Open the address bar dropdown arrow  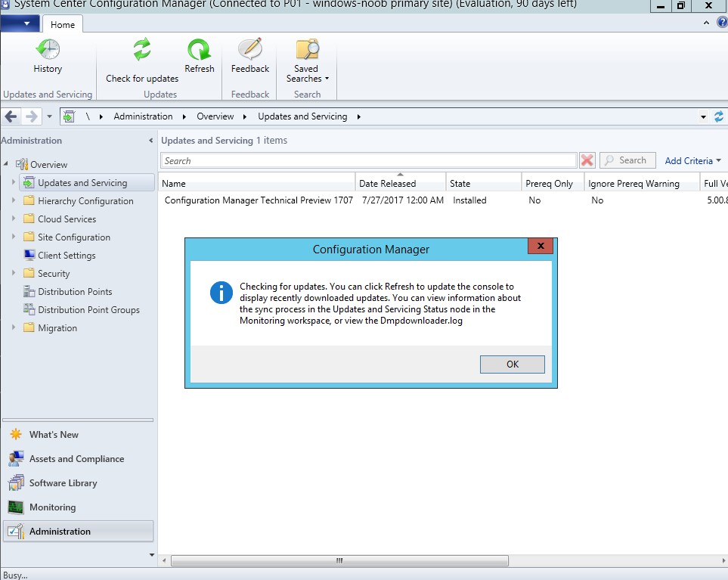[x=703, y=117]
